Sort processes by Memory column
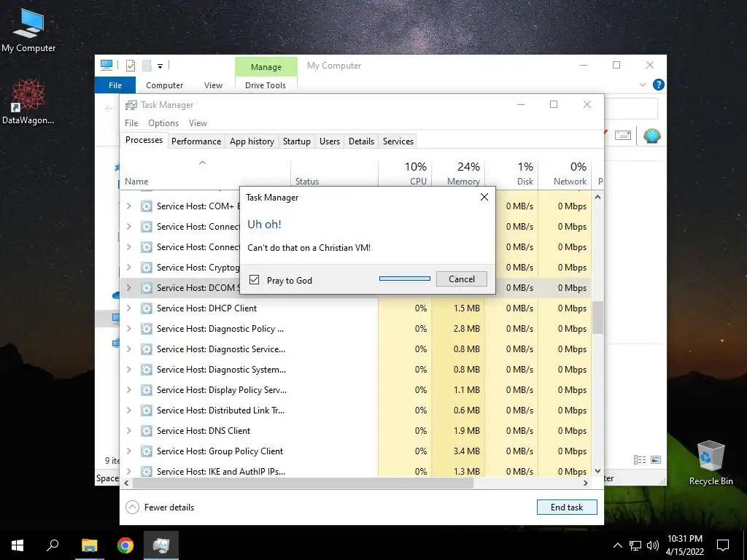Viewport: 747px width, 560px height. [x=458, y=174]
